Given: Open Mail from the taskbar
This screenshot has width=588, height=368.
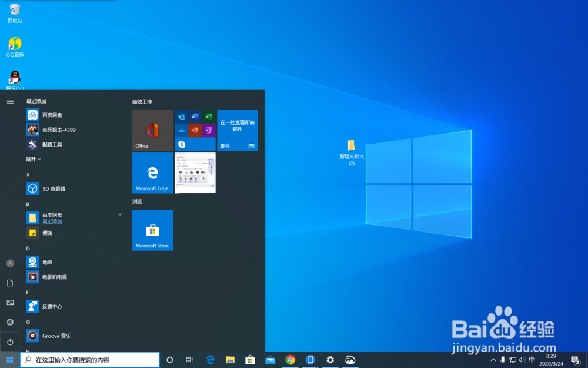Looking at the screenshot, I should click(x=270, y=360).
